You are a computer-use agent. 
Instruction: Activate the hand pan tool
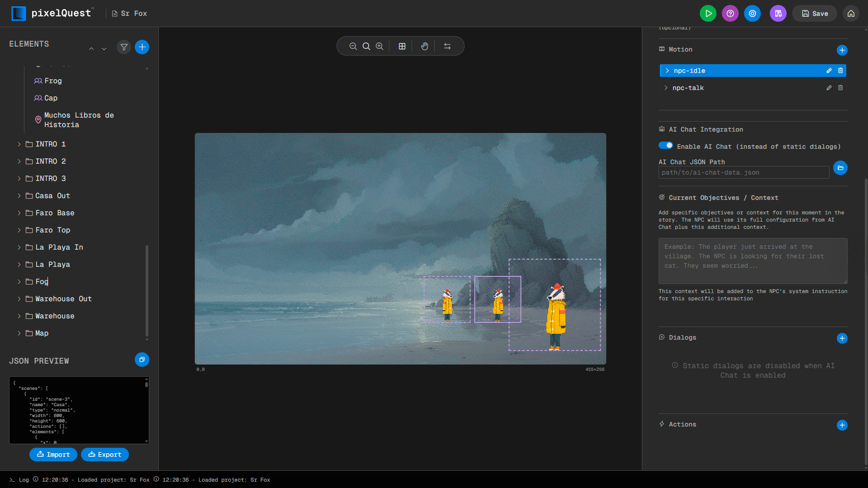coord(424,46)
